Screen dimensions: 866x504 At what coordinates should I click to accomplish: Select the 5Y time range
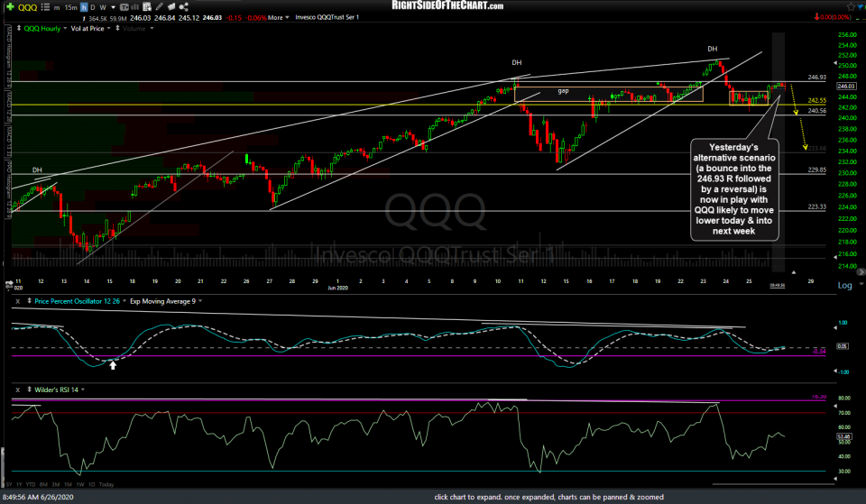(x=9, y=485)
